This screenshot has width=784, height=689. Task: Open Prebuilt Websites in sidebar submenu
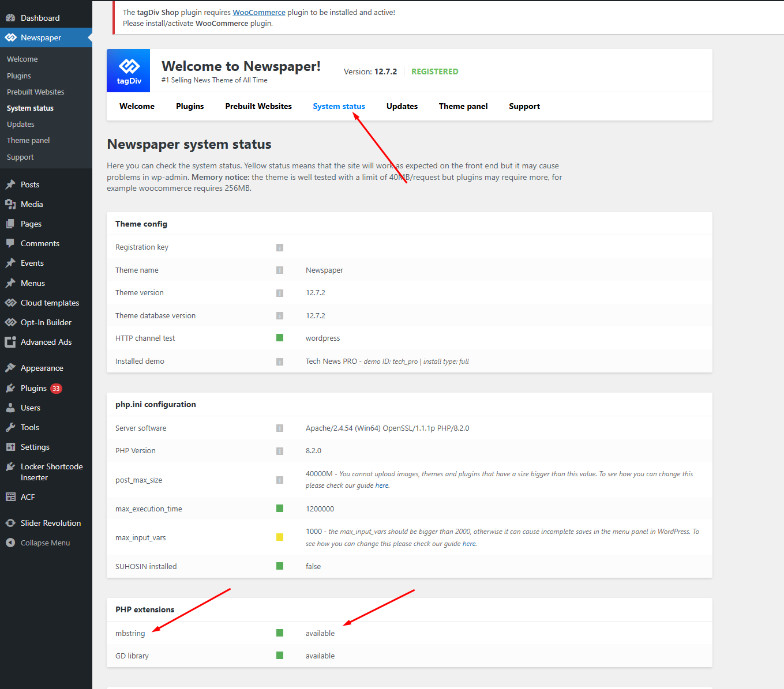click(36, 92)
